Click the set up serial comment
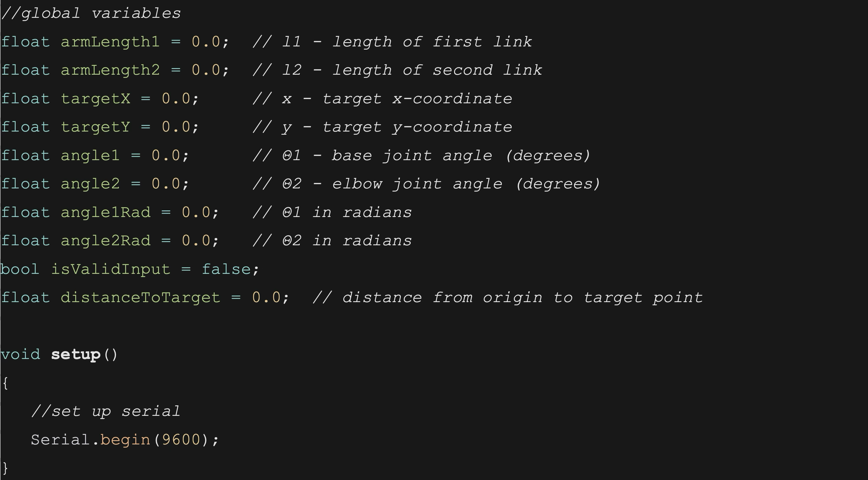868x480 pixels. click(x=106, y=412)
